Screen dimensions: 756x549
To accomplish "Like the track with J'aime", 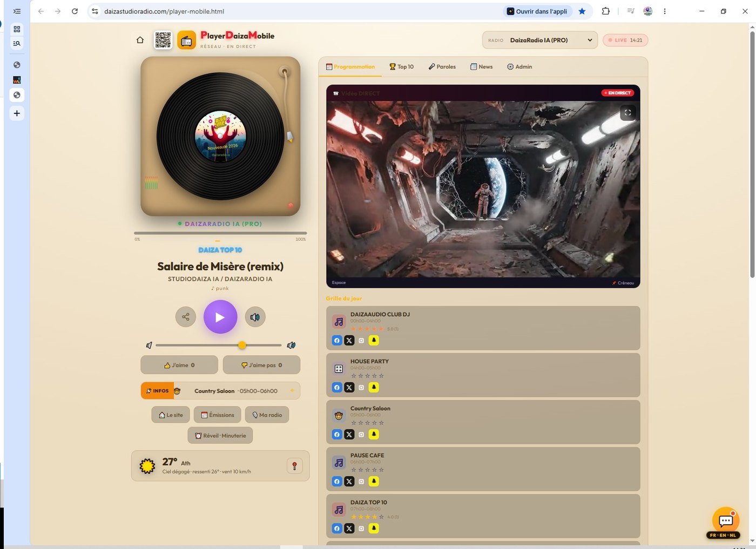I will (x=179, y=365).
